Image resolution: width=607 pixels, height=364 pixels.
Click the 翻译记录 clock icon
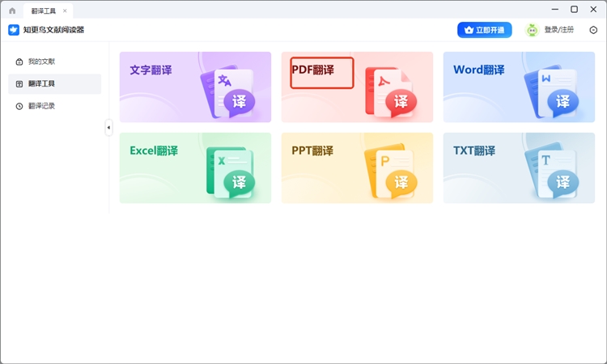click(x=19, y=107)
